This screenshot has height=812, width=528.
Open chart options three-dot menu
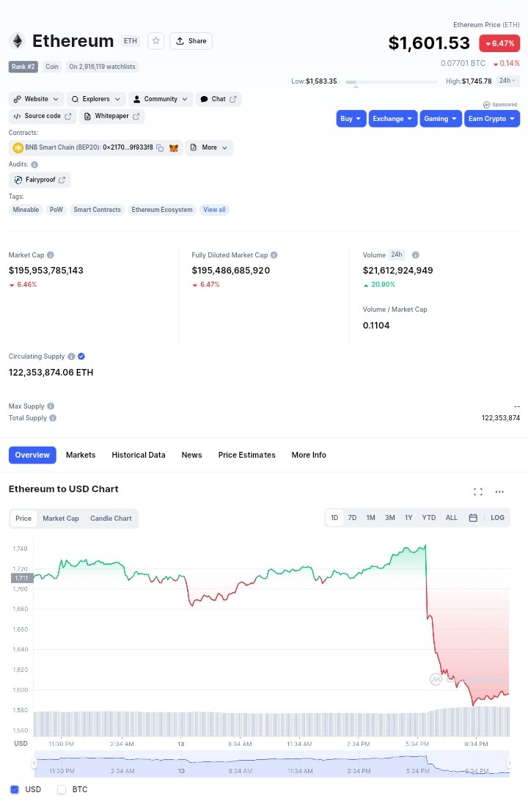click(x=499, y=492)
